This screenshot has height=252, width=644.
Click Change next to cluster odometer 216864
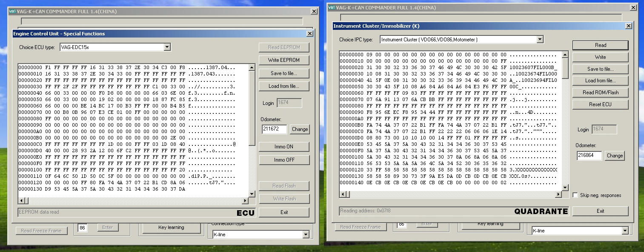(x=615, y=156)
